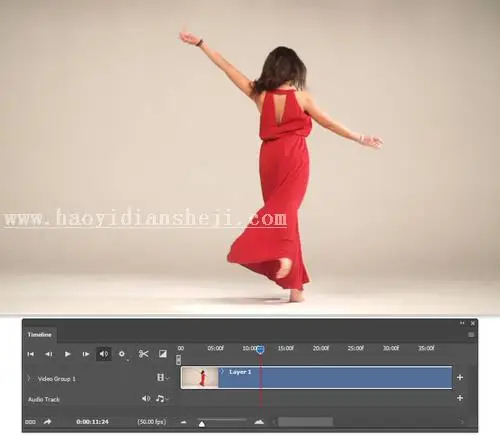Image resolution: width=500 pixels, height=435 pixels.
Task: Click the Layer 1 clip label
Action: tap(240, 372)
